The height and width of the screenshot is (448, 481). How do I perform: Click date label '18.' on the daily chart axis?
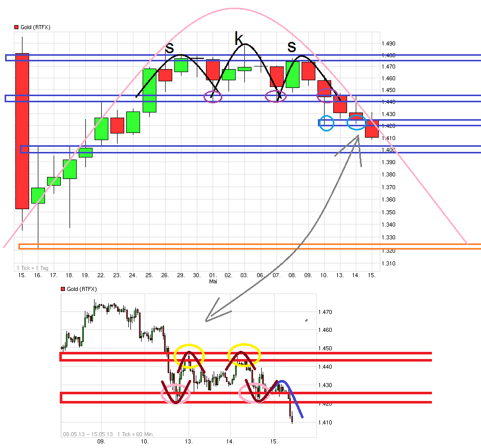tap(70, 275)
